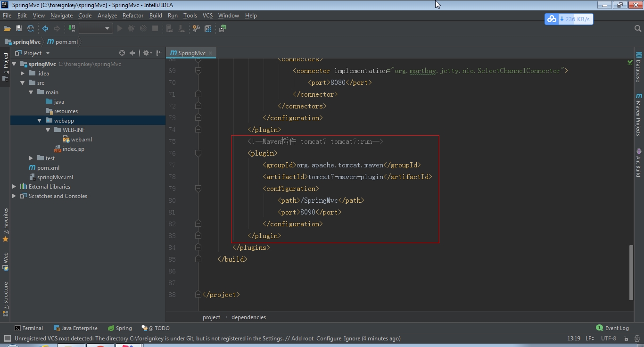The image size is (644, 347).
Task: Open Project Structure toolbar icon
Action: [x=208, y=28]
